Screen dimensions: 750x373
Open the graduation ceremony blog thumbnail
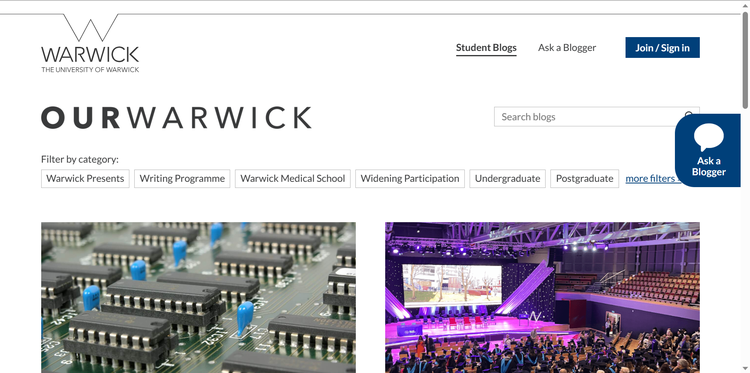pyautogui.click(x=542, y=297)
